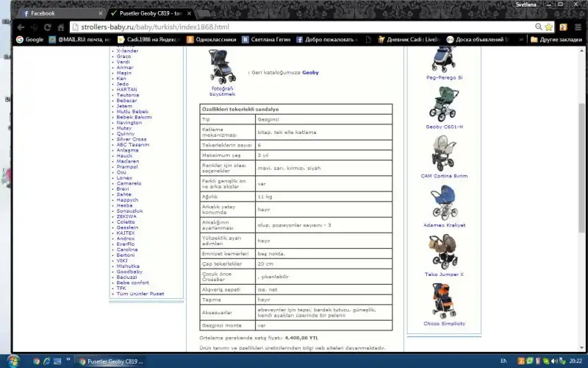Click the volume speaker tray icon

554,361
